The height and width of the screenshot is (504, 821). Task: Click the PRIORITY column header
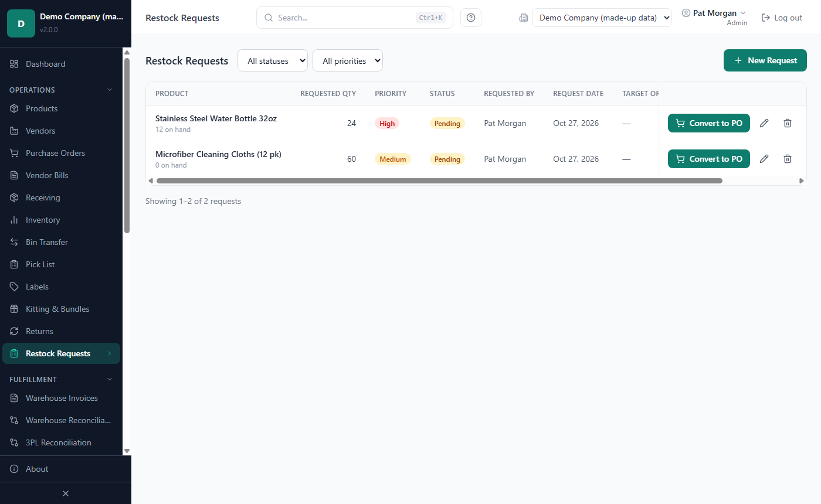pyautogui.click(x=391, y=94)
